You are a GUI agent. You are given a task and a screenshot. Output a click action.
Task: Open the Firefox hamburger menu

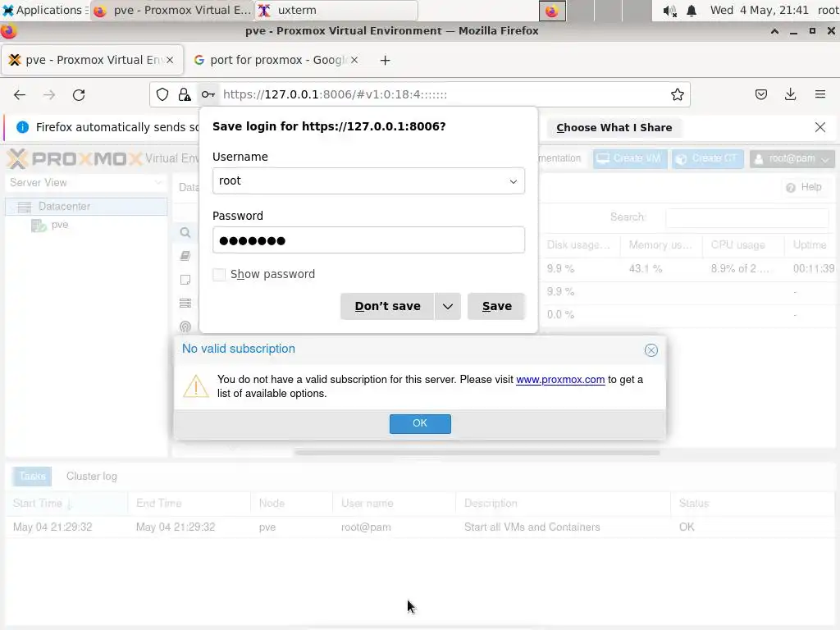[x=819, y=95]
